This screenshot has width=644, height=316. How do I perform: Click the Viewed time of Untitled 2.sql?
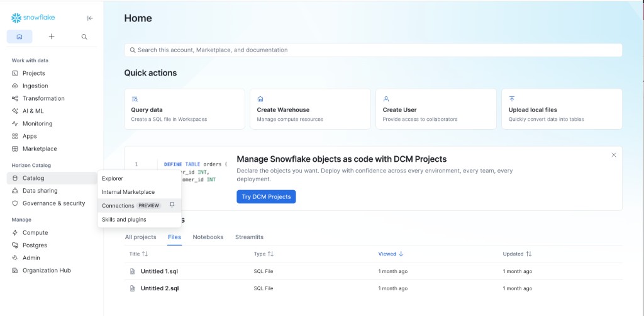[x=393, y=288]
